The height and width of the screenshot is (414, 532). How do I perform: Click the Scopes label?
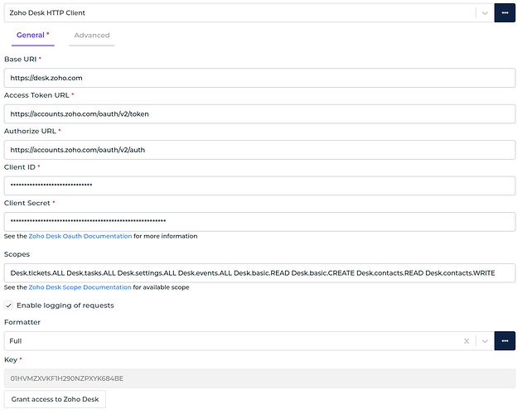pos(17,254)
